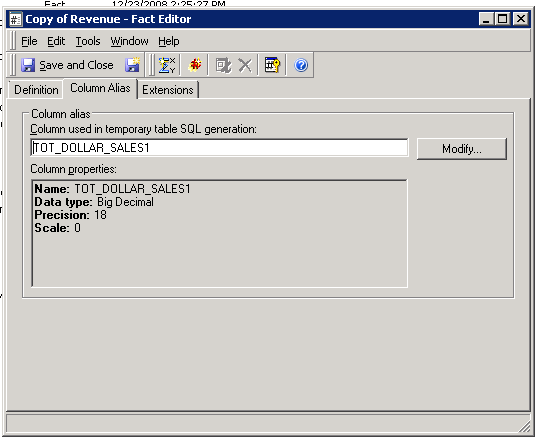Go to the Extensions tab

(x=168, y=90)
